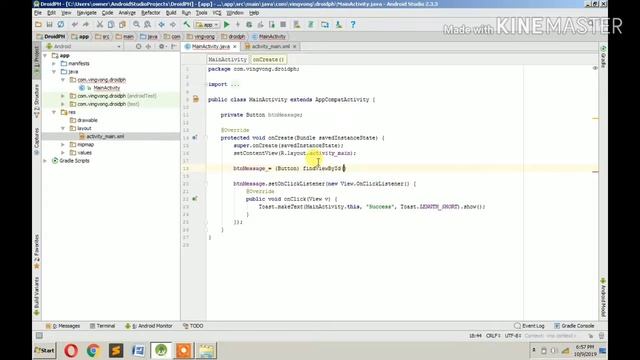The image size is (640, 360).
Task: Click the navigate Forward arrow icon
Action: (173, 25)
